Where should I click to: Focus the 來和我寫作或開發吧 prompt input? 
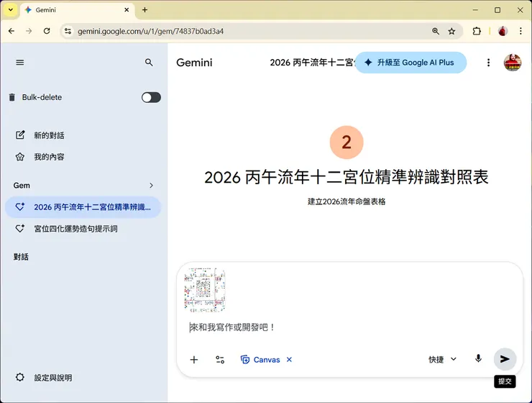click(x=349, y=327)
